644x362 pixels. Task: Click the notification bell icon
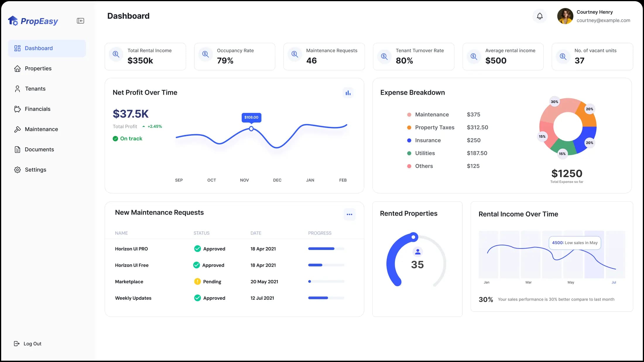(539, 16)
